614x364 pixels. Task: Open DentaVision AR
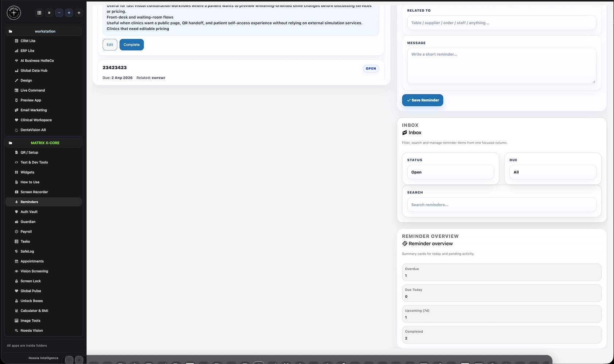pyautogui.click(x=44, y=130)
